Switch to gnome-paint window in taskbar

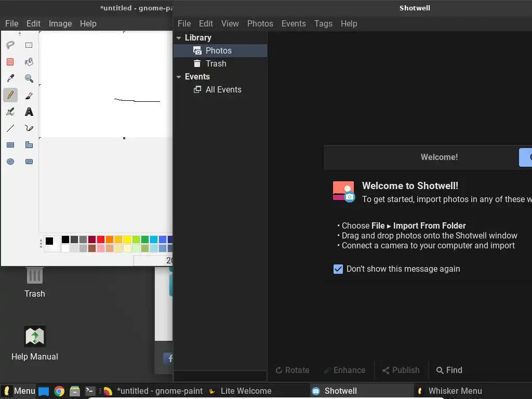[x=153, y=391]
